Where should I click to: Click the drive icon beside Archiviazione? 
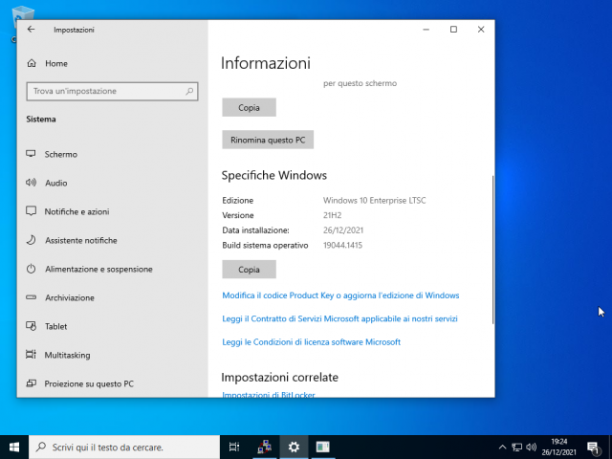tap(31, 297)
